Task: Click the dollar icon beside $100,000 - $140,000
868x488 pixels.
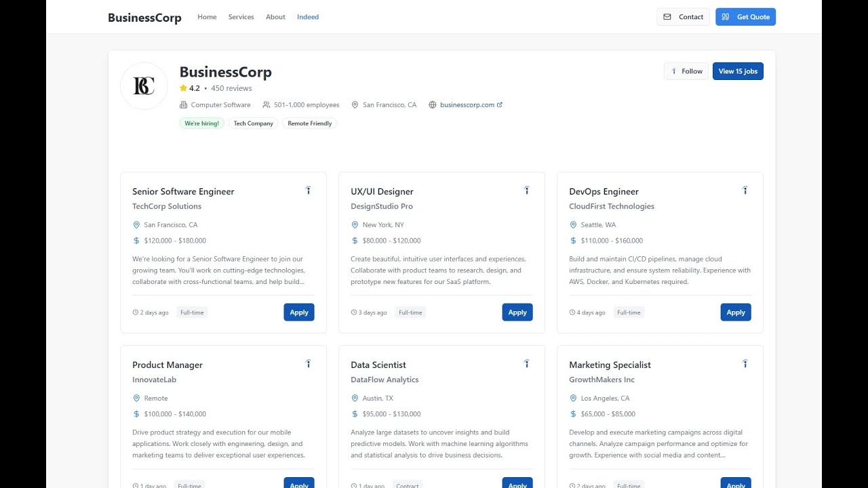Action: 136,414
